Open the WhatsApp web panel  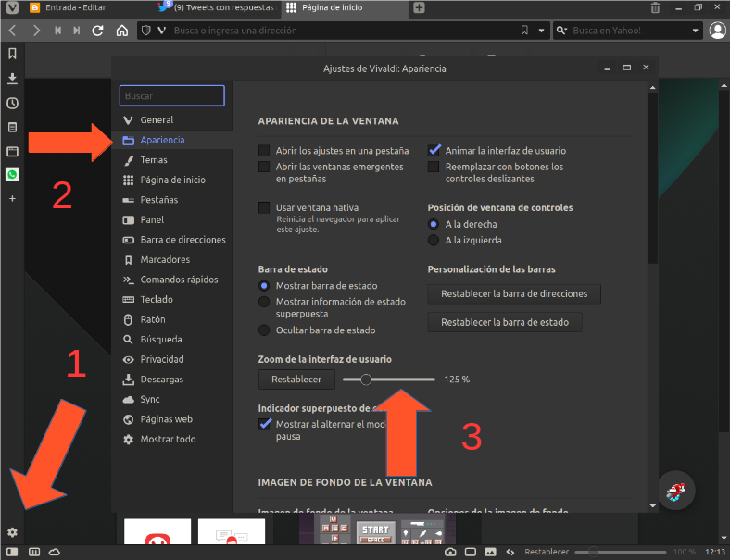[12, 174]
